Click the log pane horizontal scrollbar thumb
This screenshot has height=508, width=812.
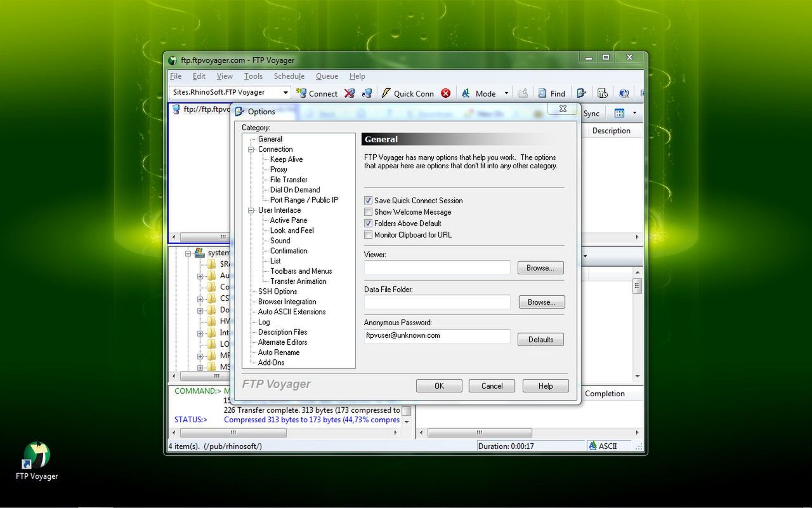click(x=233, y=432)
